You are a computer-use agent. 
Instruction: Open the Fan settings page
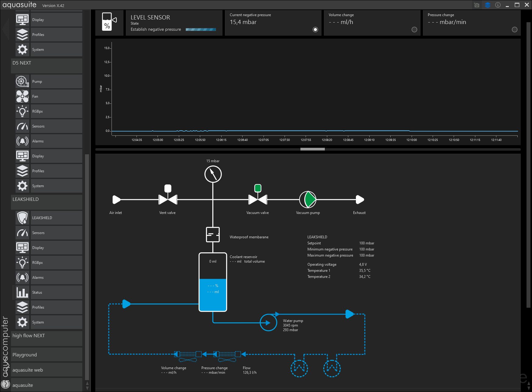(49, 96)
